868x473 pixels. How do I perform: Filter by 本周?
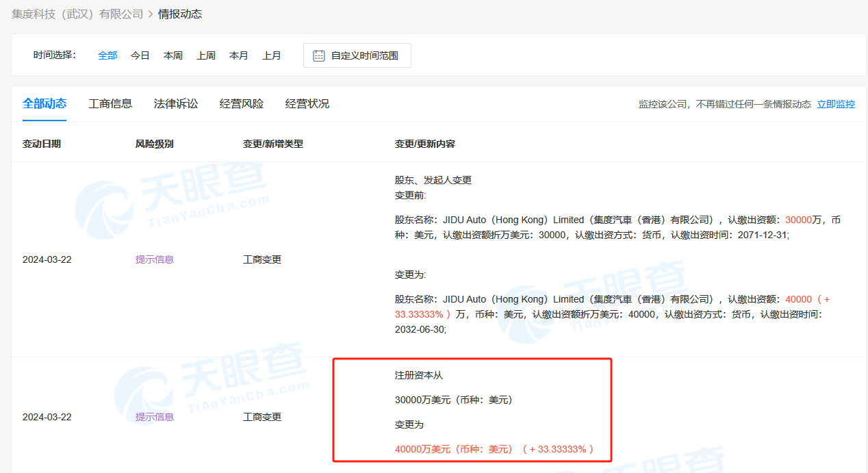[x=173, y=55]
